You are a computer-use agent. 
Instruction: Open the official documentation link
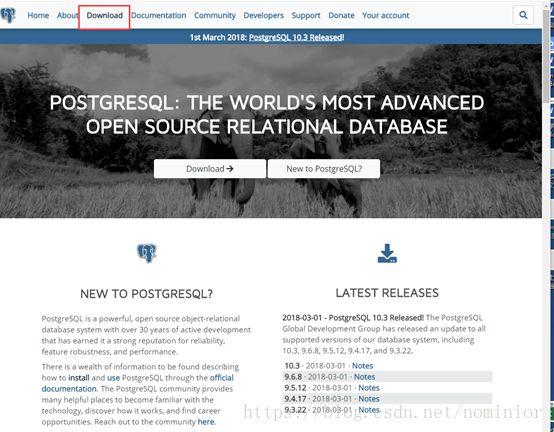tap(138, 383)
